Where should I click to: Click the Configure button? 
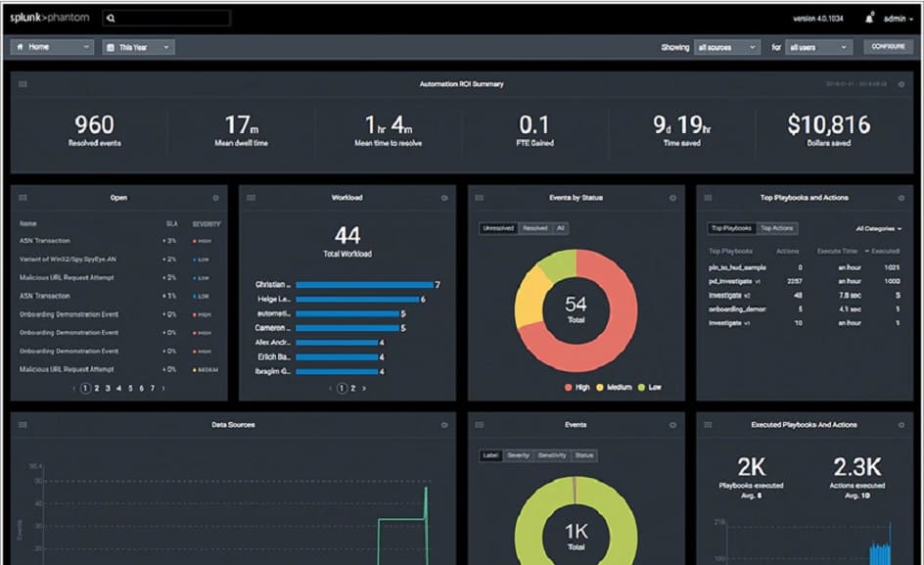tap(888, 47)
